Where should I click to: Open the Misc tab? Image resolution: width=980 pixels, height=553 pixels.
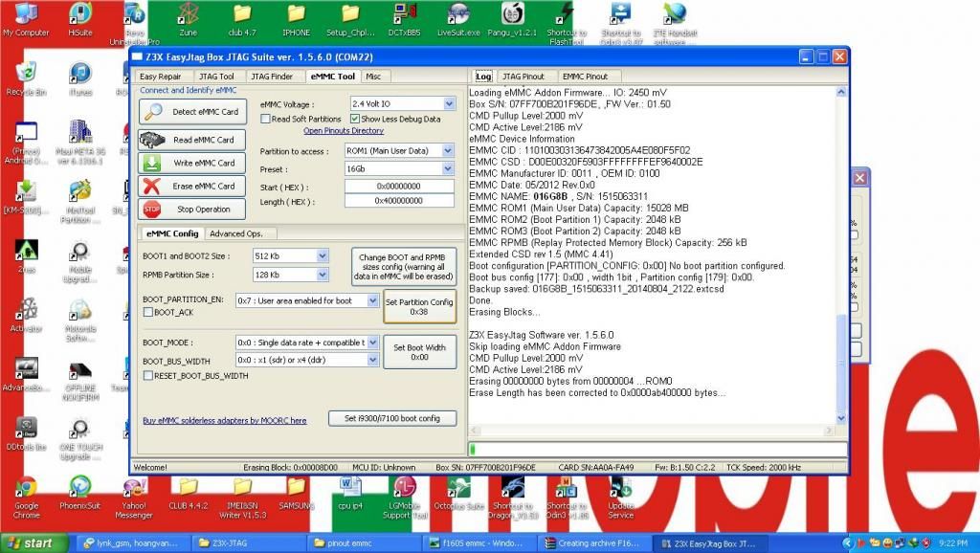pyautogui.click(x=374, y=77)
